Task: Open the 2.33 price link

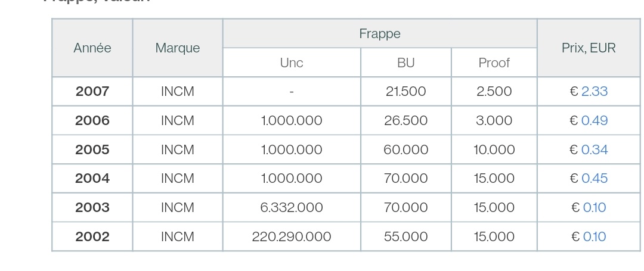Action: tap(595, 91)
